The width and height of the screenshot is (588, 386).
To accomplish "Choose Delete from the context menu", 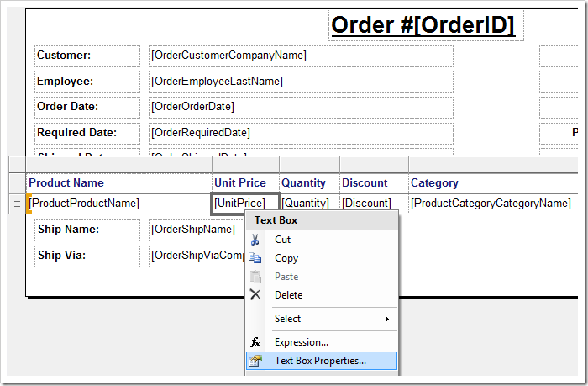I will pos(322,295).
